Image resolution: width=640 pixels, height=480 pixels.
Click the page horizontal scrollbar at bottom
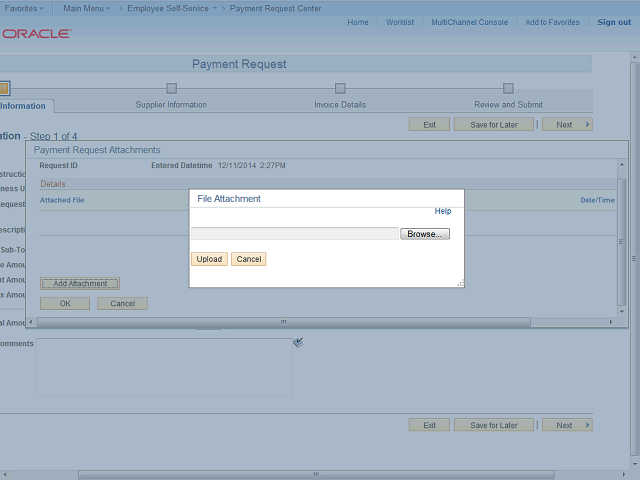(316, 475)
